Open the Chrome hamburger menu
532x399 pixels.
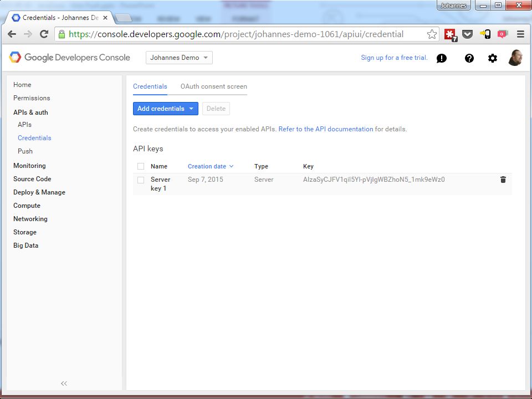[x=520, y=34]
